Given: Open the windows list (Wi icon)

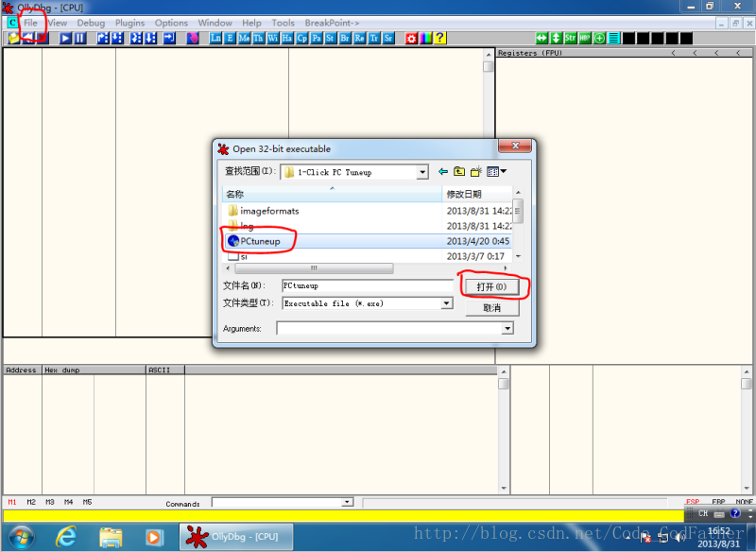Looking at the screenshot, I should point(273,38).
